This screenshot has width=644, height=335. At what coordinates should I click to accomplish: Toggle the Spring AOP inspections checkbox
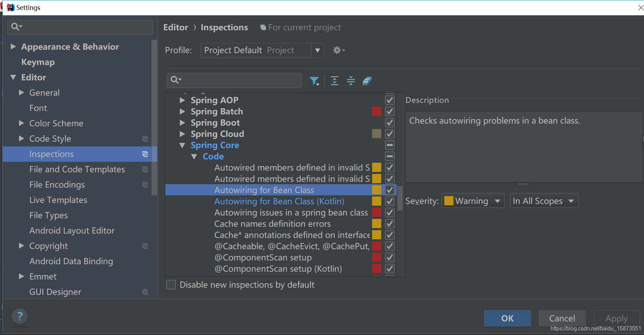390,100
